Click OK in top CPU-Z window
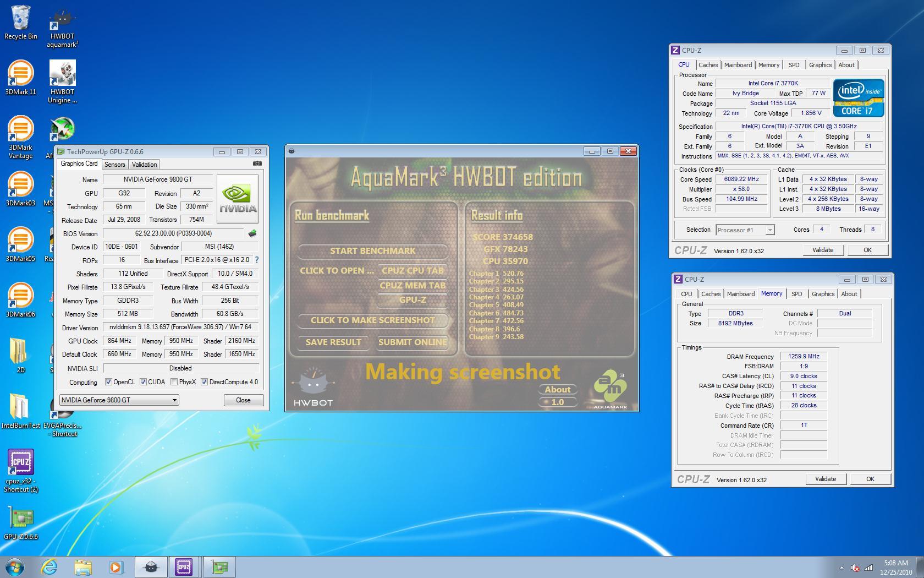The image size is (924, 578). tap(867, 250)
